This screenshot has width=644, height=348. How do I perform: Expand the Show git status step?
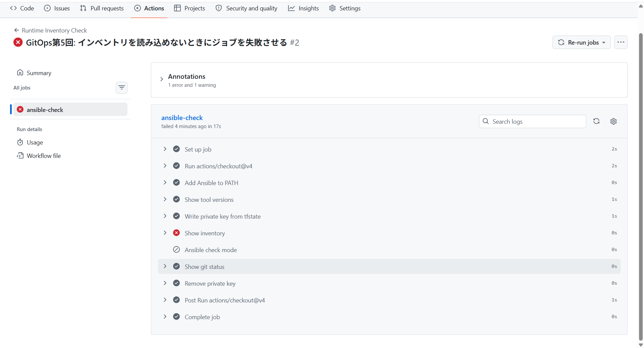(x=389, y=267)
